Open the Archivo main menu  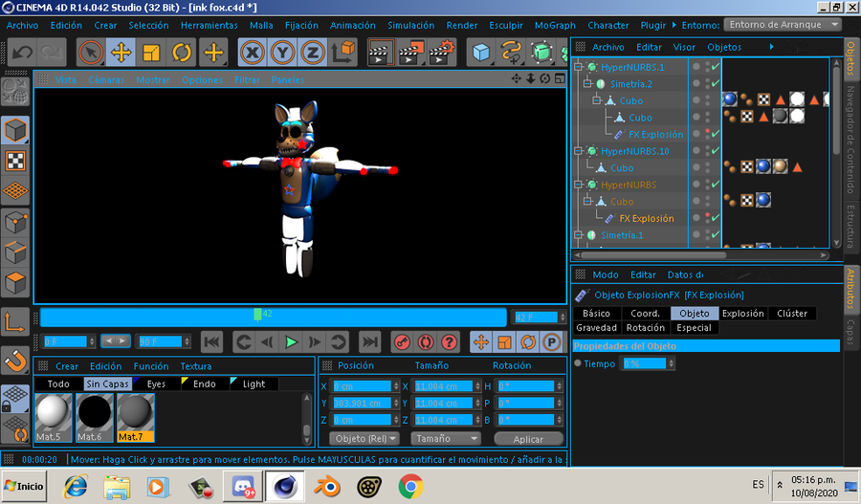tap(23, 25)
